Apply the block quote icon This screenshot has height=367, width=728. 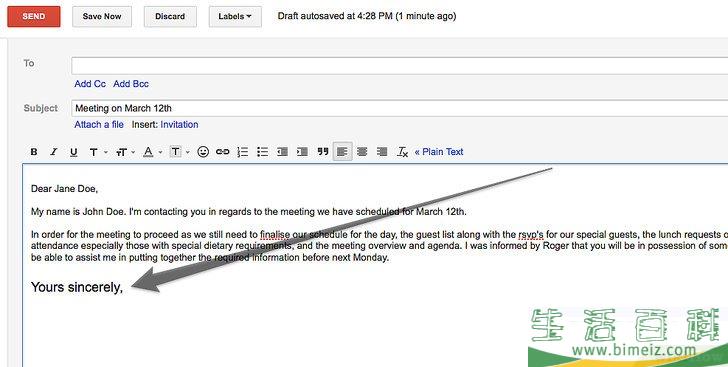click(x=323, y=152)
